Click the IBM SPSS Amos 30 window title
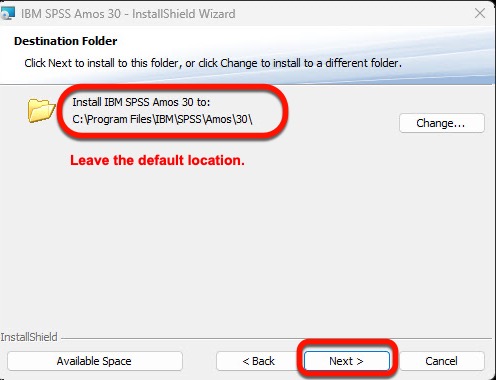This screenshot has width=496, height=380. pos(128,14)
